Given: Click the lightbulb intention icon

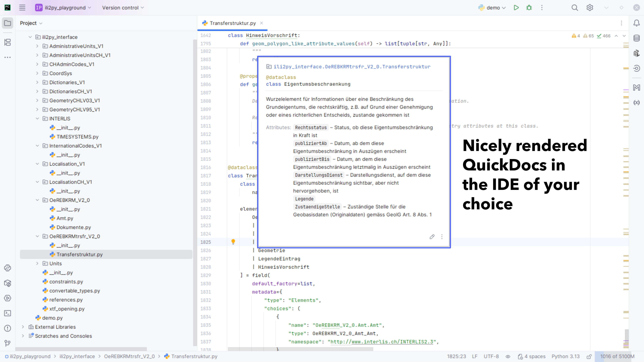Looking at the screenshot, I should (233, 241).
